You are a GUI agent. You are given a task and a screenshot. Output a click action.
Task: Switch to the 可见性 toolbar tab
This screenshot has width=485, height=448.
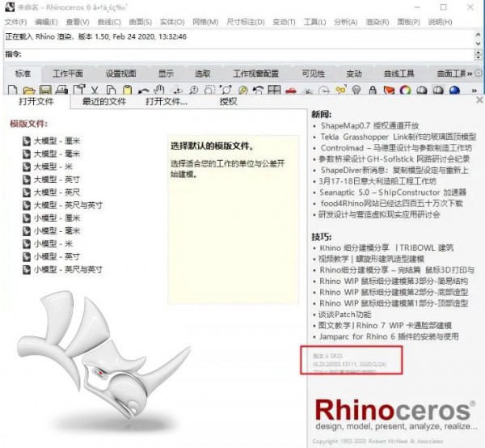click(314, 74)
